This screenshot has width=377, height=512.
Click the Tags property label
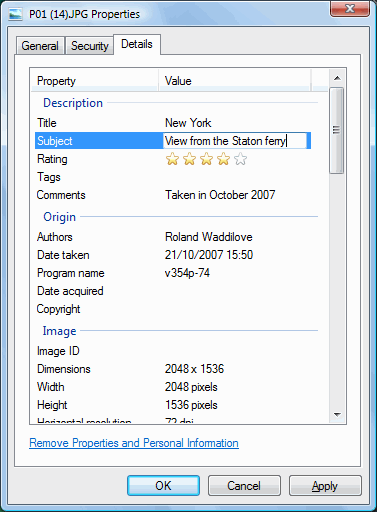(49, 177)
